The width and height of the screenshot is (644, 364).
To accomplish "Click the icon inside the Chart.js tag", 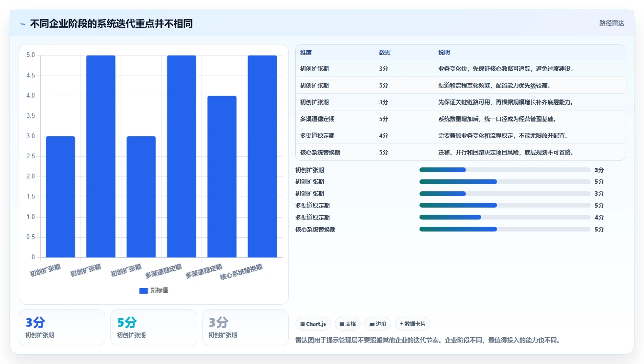I will coord(303,324).
